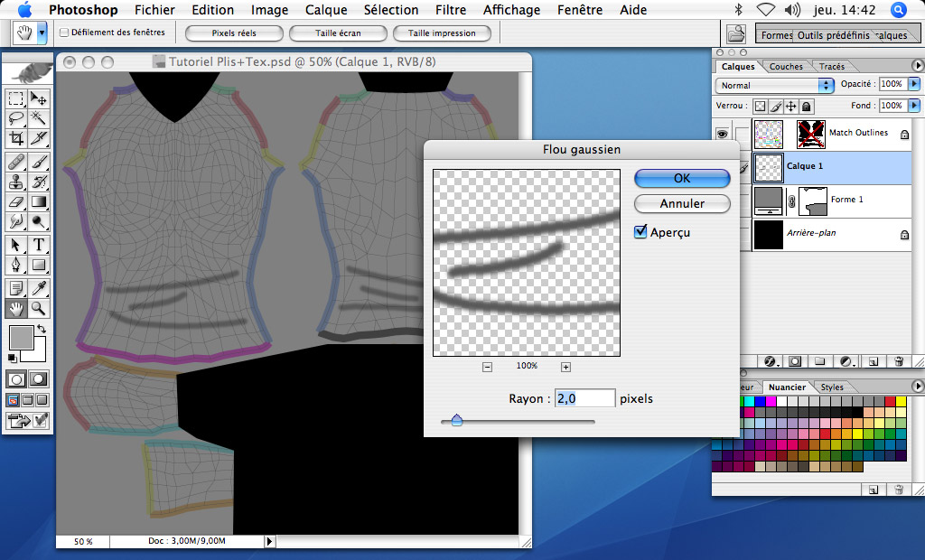The image size is (925, 560).
Task: Select the Brush tool
Action: [x=39, y=162]
